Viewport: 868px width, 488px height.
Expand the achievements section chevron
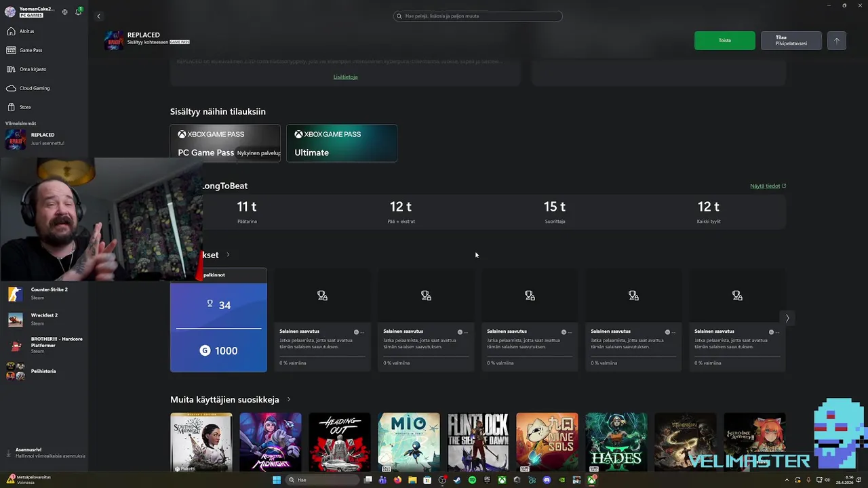coord(228,255)
